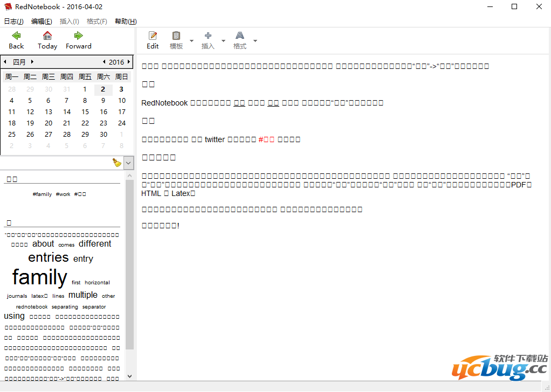Click the word 'about' in cloud

point(43,243)
